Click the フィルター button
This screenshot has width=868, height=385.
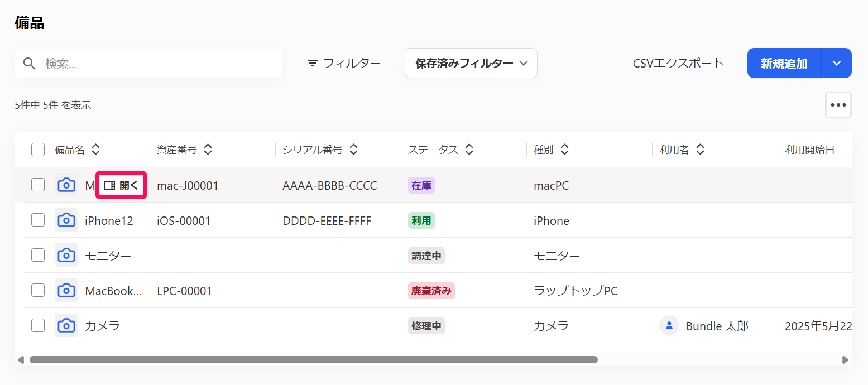(344, 63)
